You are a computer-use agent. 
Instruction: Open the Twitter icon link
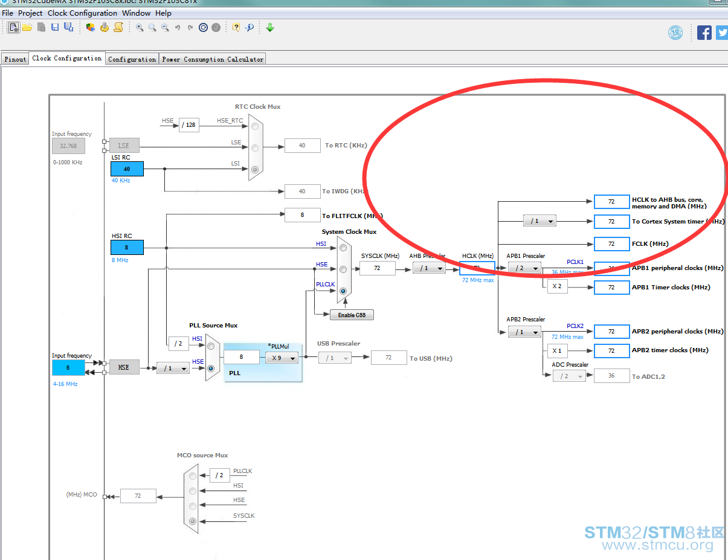point(722,33)
